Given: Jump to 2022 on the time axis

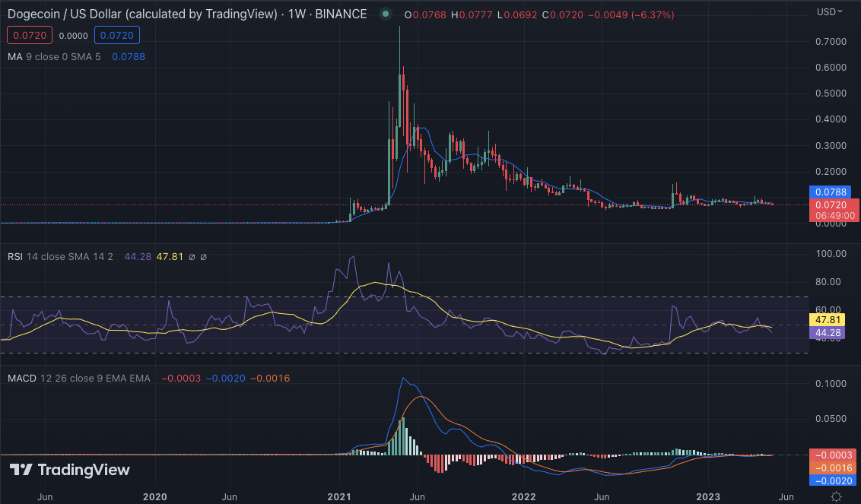Looking at the screenshot, I should click(x=524, y=497).
